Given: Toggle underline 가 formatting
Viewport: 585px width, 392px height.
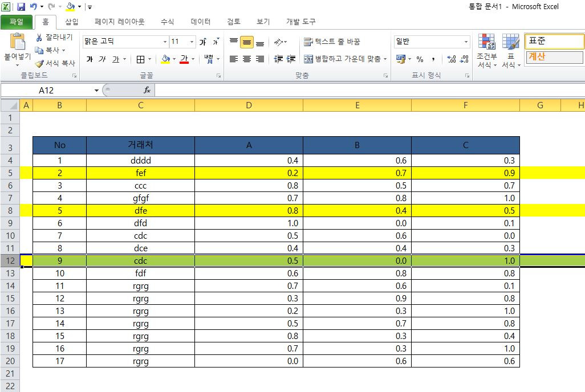Looking at the screenshot, I should click(x=116, y=59).
